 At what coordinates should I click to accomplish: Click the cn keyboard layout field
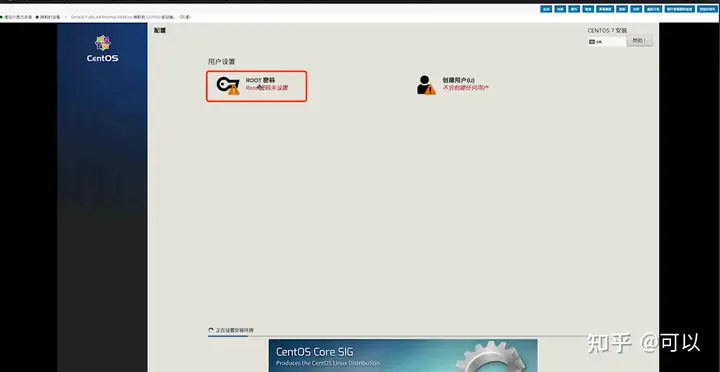click(x=607, y=41)
